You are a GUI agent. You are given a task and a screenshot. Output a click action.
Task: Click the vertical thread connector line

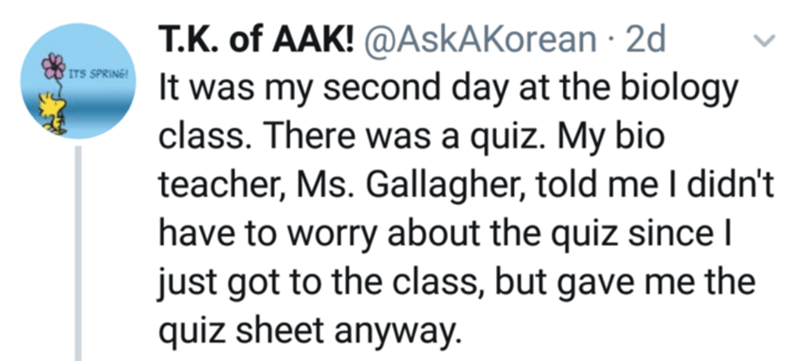pos(78,253)
